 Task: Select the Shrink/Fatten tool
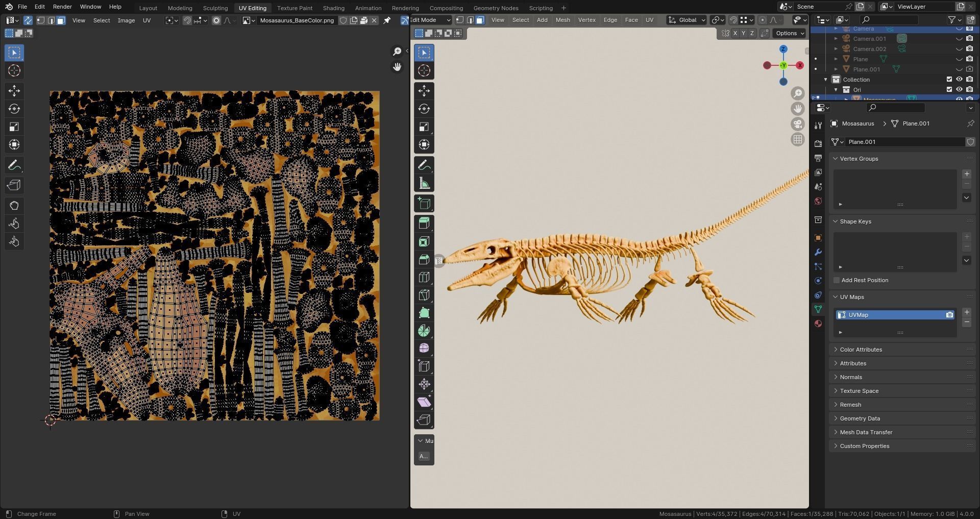click(424, 384)
